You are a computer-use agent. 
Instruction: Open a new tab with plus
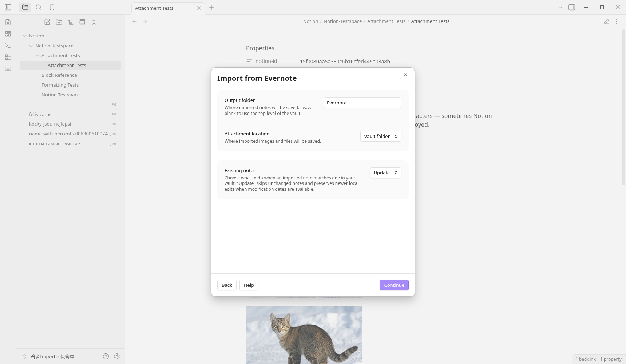pos(211,8)
